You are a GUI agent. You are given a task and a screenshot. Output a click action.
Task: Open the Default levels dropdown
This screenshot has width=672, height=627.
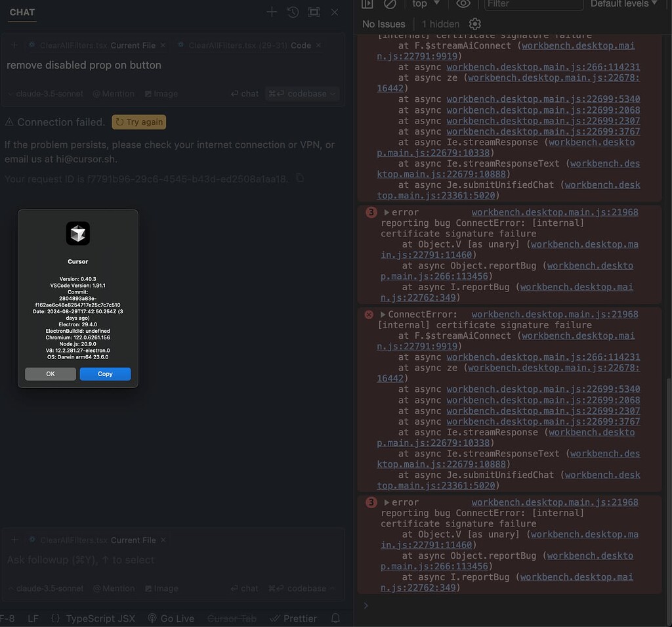coord(622,5)
